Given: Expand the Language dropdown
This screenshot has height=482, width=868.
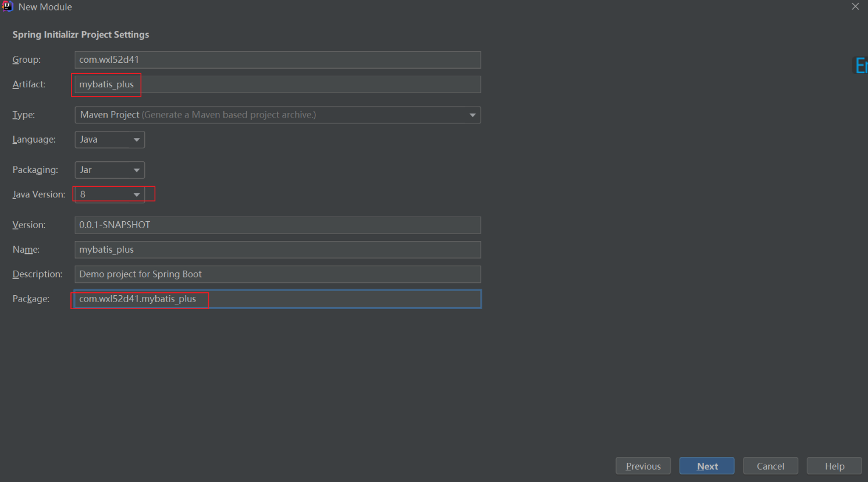Looking at the screenshot, I should 136,140.
